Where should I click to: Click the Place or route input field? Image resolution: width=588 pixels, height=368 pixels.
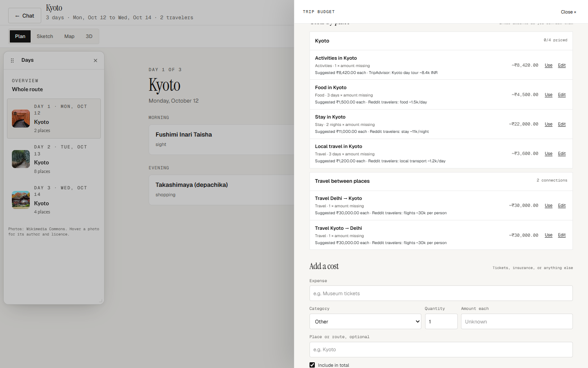pyautogui.click(x=441, y=350)
